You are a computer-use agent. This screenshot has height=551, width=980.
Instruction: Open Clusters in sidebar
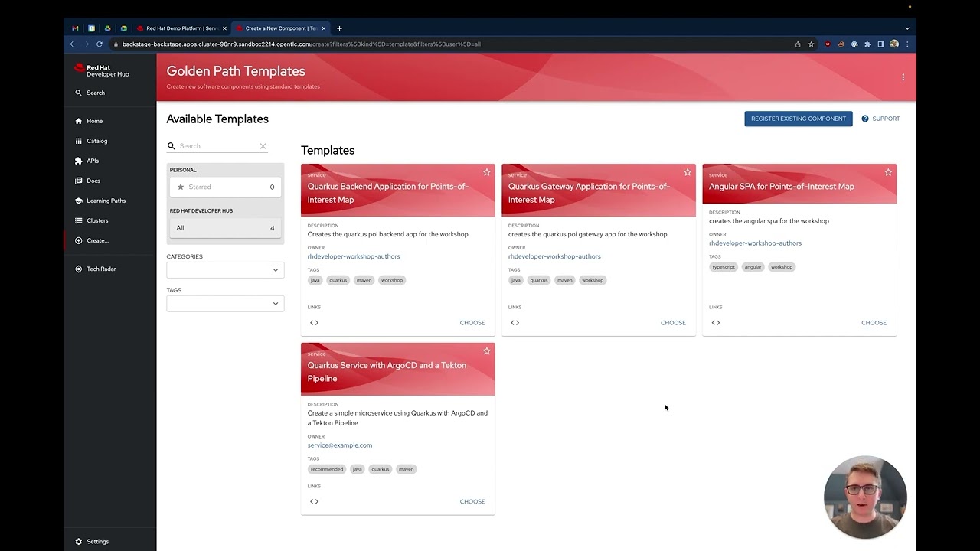97,220
